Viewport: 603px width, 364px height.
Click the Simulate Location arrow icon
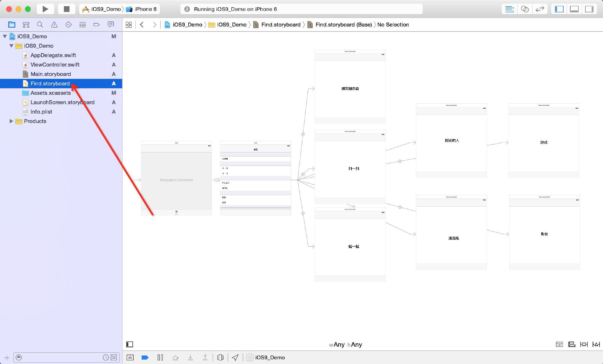click(x=235, y=357)
